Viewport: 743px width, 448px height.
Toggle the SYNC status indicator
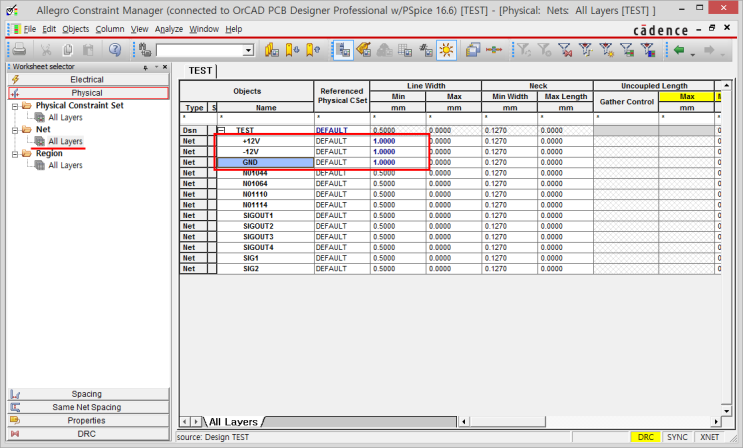[677, 438]
